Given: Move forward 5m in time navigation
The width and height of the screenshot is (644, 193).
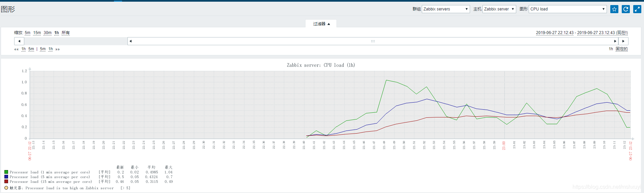Looking at the screenshot, I should tap(43, 49).
